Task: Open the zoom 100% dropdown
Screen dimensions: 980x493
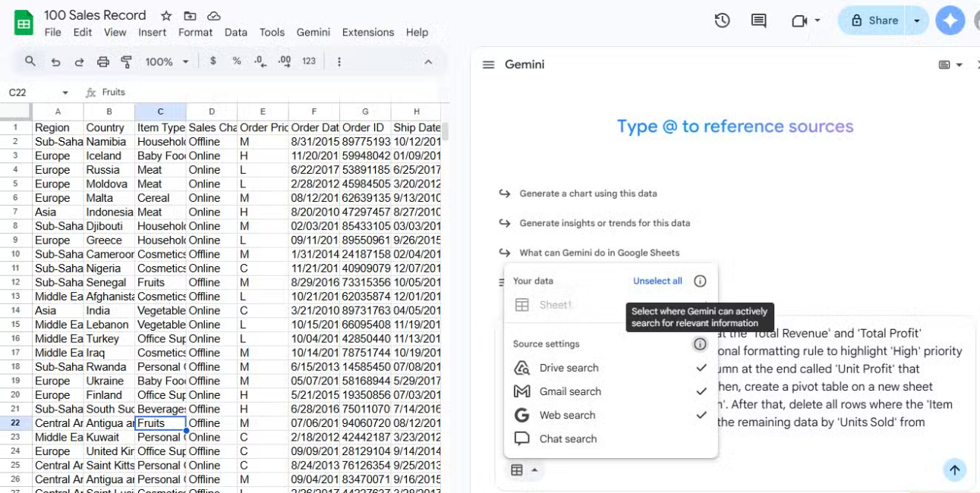Action: [167, 61]
